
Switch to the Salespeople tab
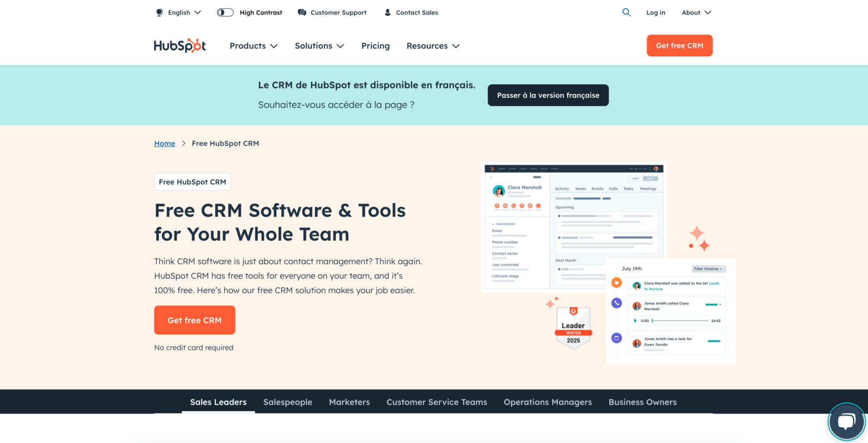coord(288,402)
